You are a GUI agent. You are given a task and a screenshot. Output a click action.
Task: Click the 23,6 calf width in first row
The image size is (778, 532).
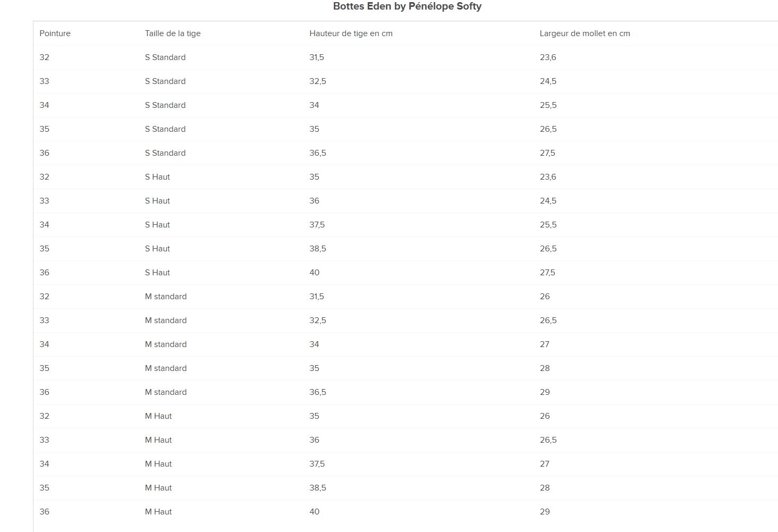(548, 57)
